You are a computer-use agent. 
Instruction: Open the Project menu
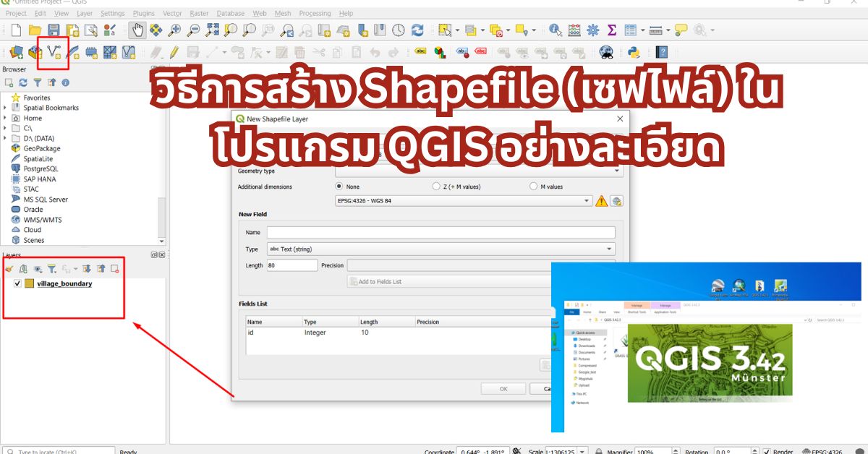click(x=16, y=13)
